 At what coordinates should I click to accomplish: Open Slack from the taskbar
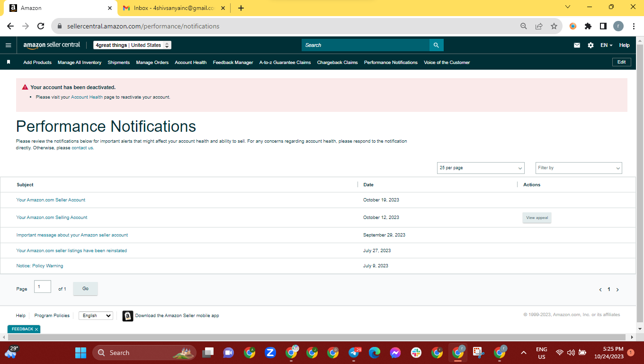[416, 353]
